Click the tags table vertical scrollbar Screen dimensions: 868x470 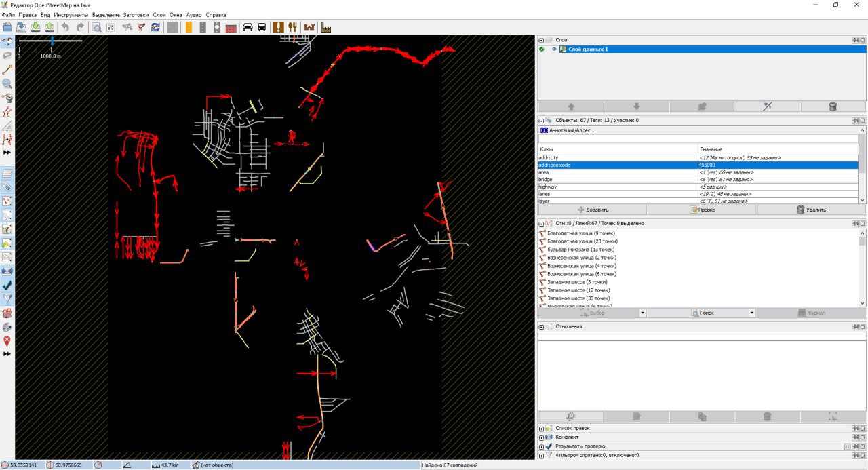coord(863,165)
